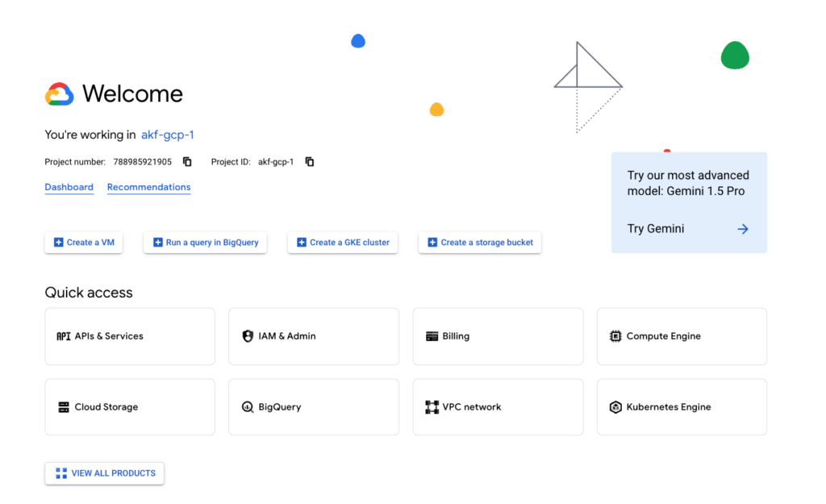Click the API icon in APIs & Services card
This screenshot has height=504, width=826.
point(63,336)
